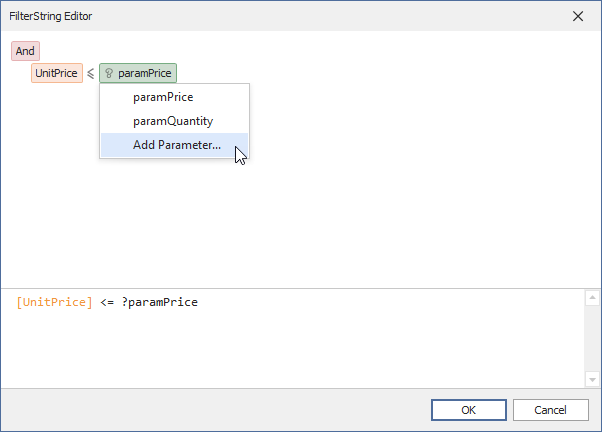
Task: Click [UnitPrice] in the filter expression text
Action: tap(55, 302)
